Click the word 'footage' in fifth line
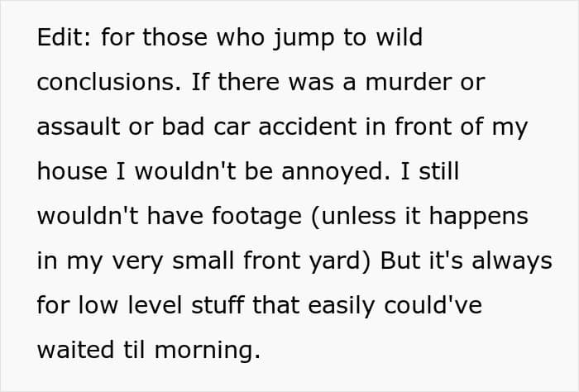 click(256, 218)
